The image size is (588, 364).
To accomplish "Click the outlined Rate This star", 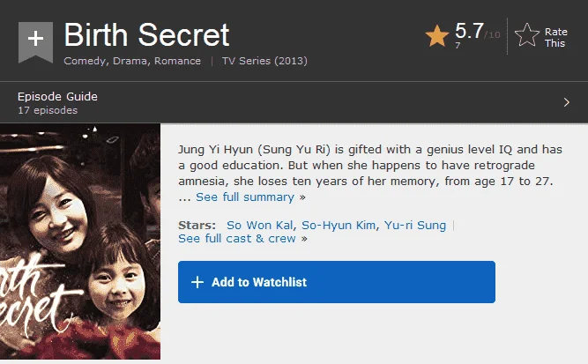I will click(527, 35).
